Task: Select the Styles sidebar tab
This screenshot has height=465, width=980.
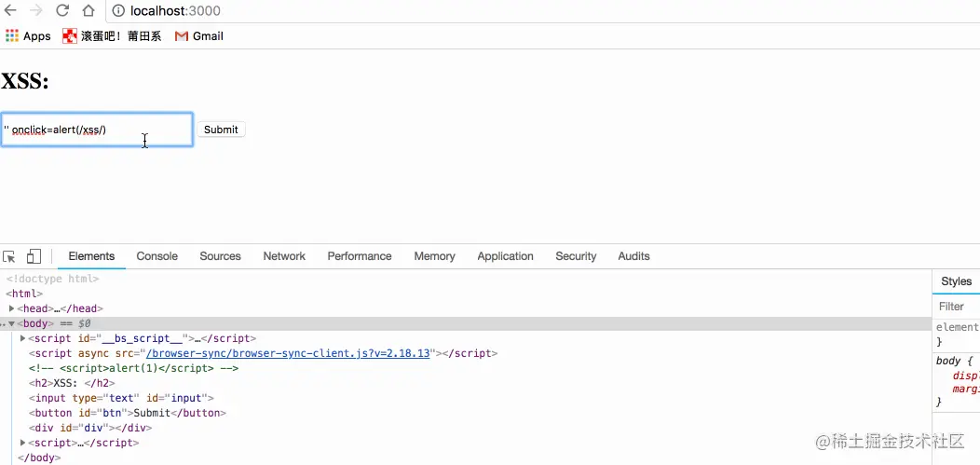Action: tap(957, 281)
